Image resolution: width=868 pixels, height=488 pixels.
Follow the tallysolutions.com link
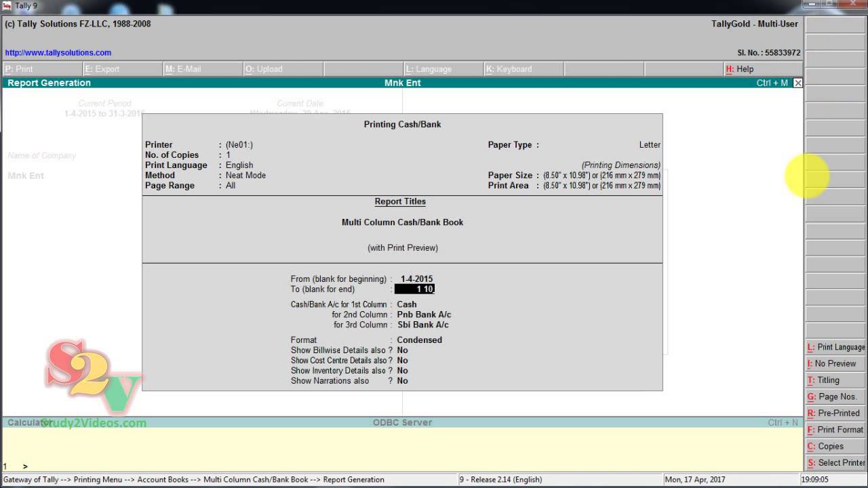[x=58, y=52]
